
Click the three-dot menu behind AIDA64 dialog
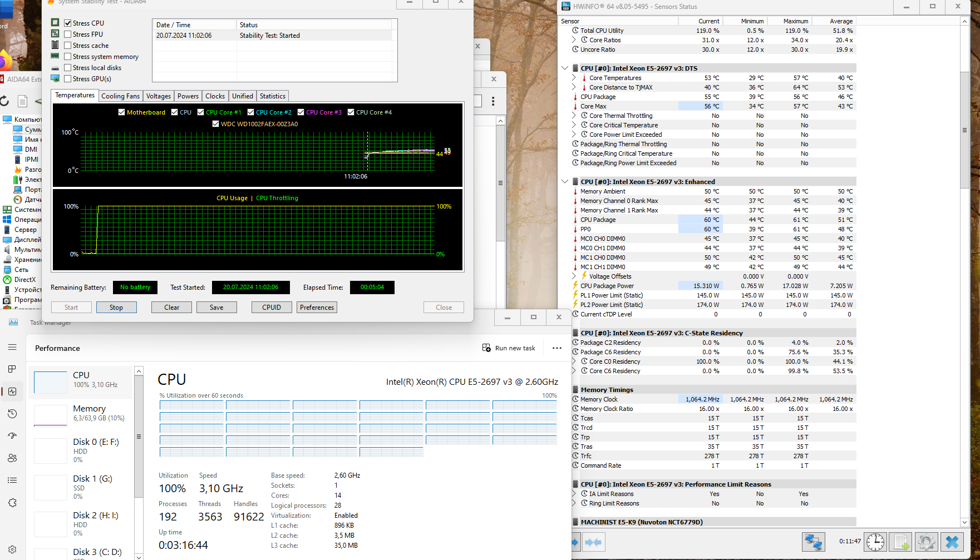point(493,101)
